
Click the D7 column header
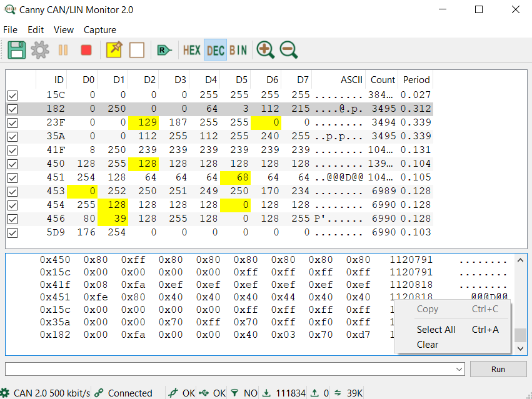coord(297,80)
